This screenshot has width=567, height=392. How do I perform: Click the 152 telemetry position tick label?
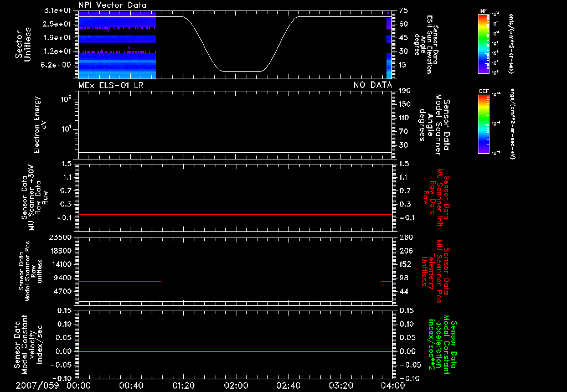[x=405, y=264]
